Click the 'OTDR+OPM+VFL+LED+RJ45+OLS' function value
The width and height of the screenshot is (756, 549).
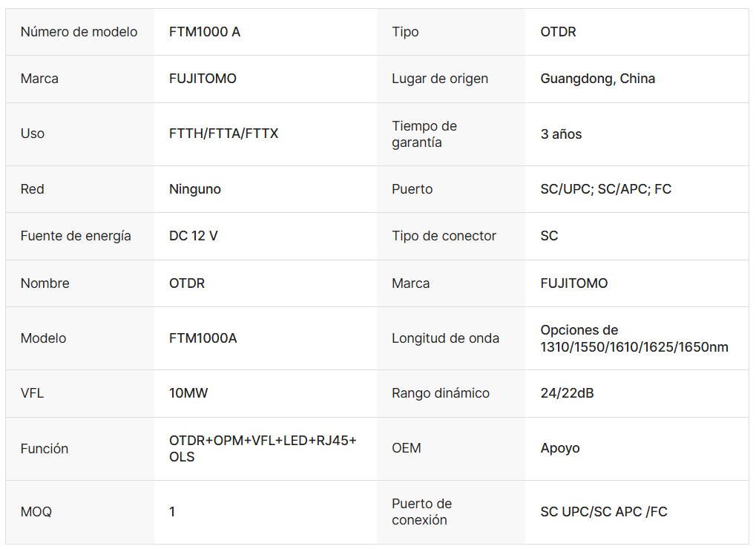(x=263, y=448)
